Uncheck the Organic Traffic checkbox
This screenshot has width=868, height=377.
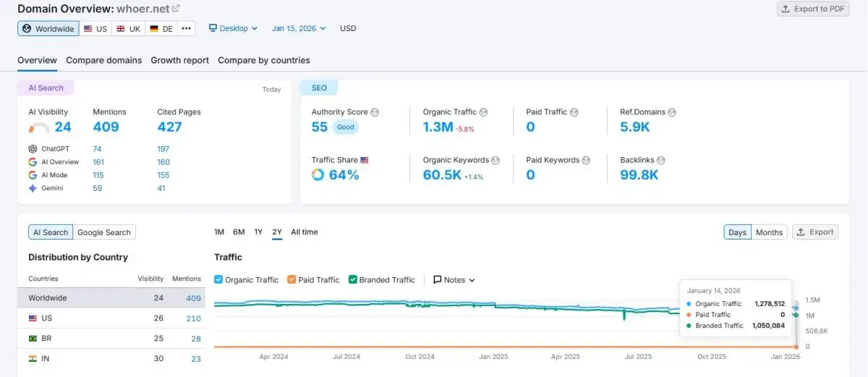(219, 280)
